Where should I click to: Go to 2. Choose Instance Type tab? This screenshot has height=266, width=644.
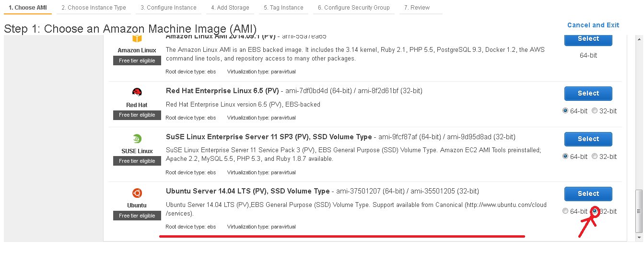click(94, 8)
